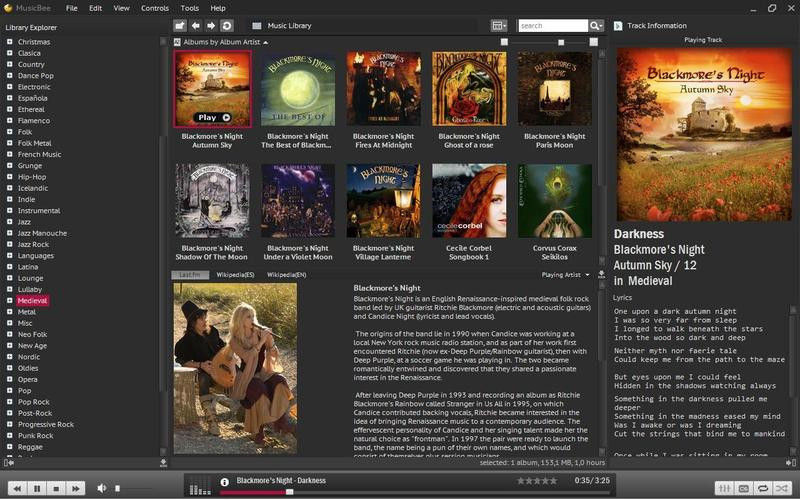The width and height of the screenshot is (800, 500).
Task: Select the Ethereal genre in Library Explorer
Action: coord(31,109)
